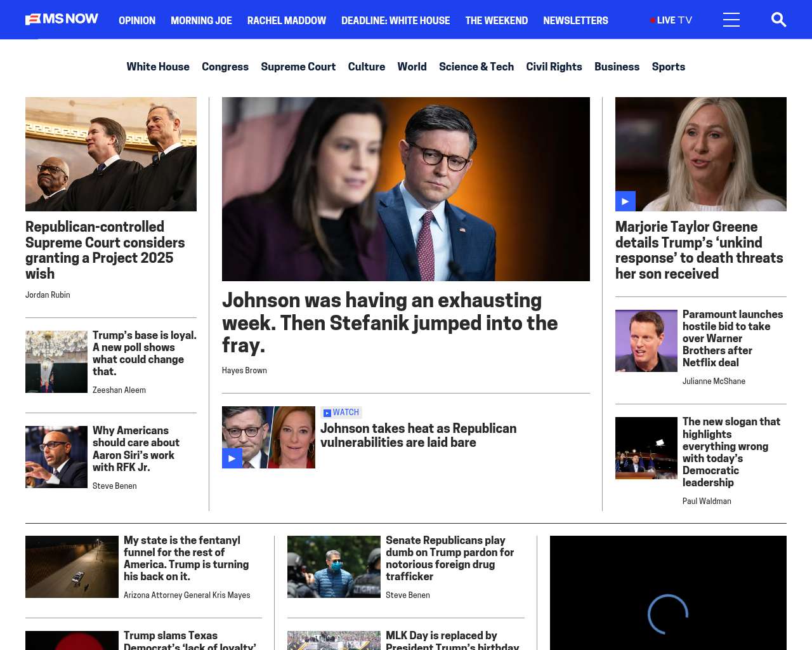Image resolution: width=812 pixels, height=650 pixels.
Task: Open the hamburger menu icon
Action: coord(731,20)
